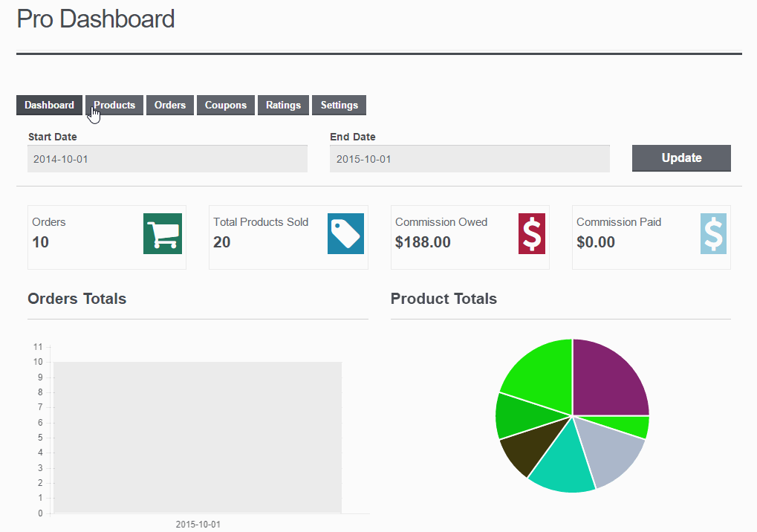Image resolution: width=757 pixels, height=532 pixels.
Task: Open the Ratings tab
Action: pyautogui.click(x=283, y=106)
